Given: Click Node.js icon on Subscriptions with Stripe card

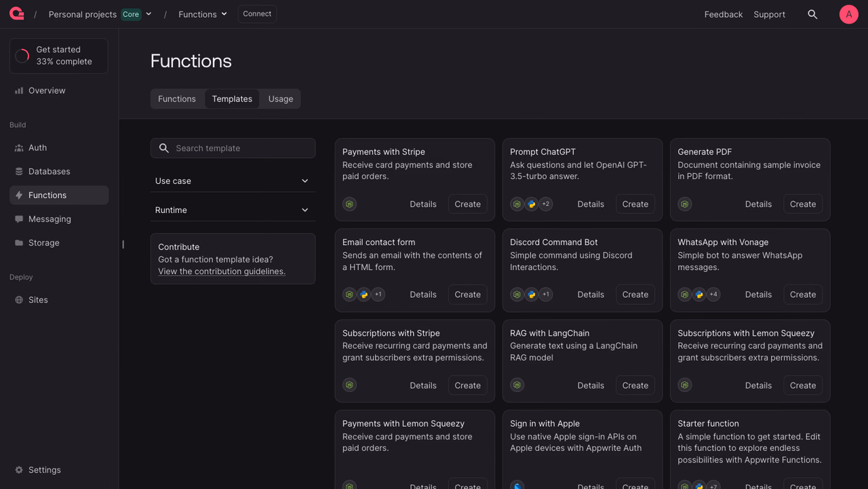Looking at the screenshot, I should coord(349,385).
